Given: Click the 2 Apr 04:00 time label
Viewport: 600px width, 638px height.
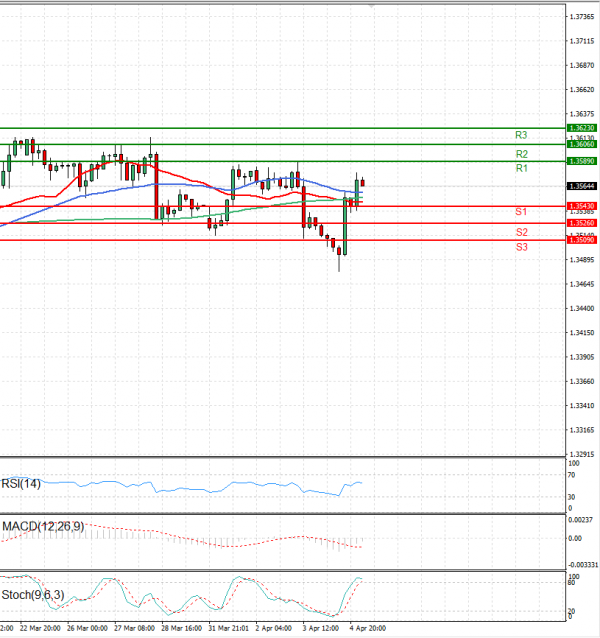Looking at the screenshot, I should click(274, 628).
